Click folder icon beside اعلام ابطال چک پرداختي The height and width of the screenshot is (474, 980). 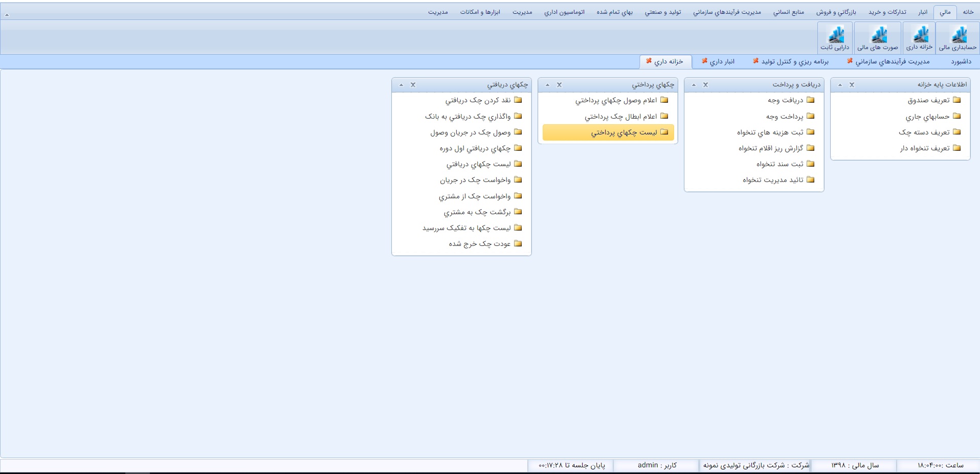point(664,116)
